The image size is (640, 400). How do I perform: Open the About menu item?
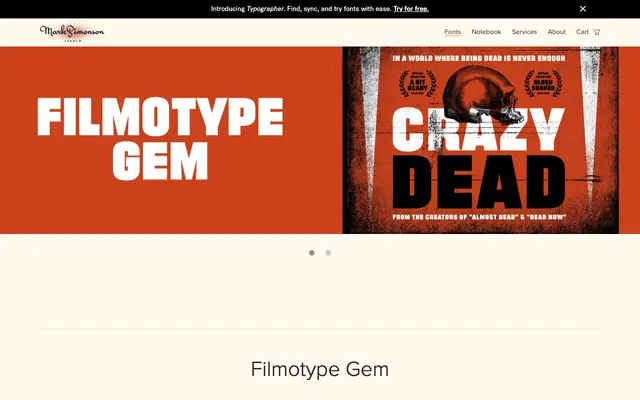(556, 32)
